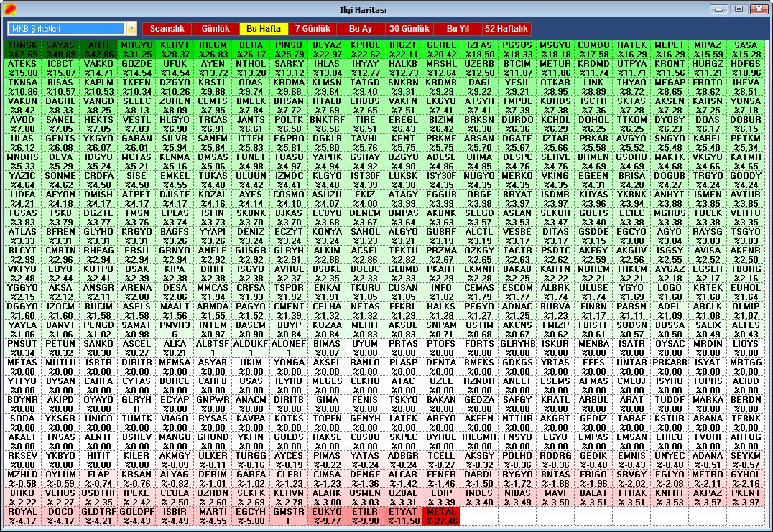The width and height of the screenshot is (773, 532).
Task: Select the TRNSK %67.65 cell
Action: 23,50
